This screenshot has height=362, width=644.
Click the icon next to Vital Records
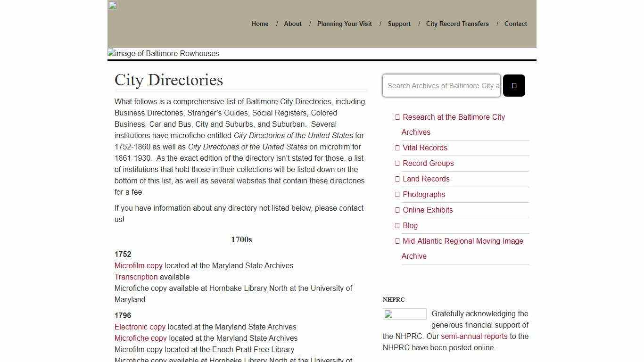pos(397,148)
